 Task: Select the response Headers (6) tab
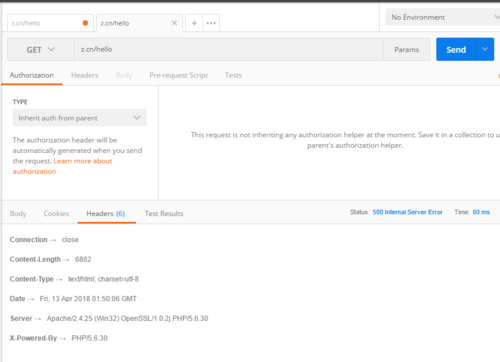106,213
